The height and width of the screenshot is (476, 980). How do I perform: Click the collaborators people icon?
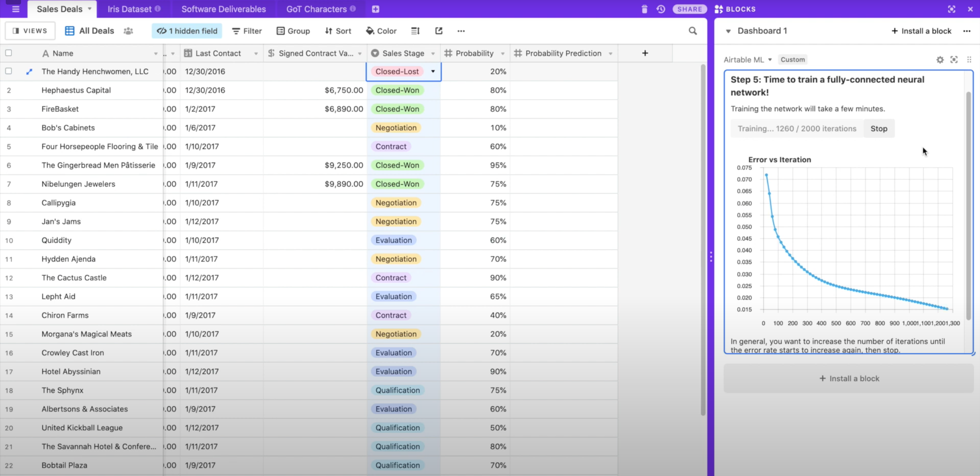128,31
